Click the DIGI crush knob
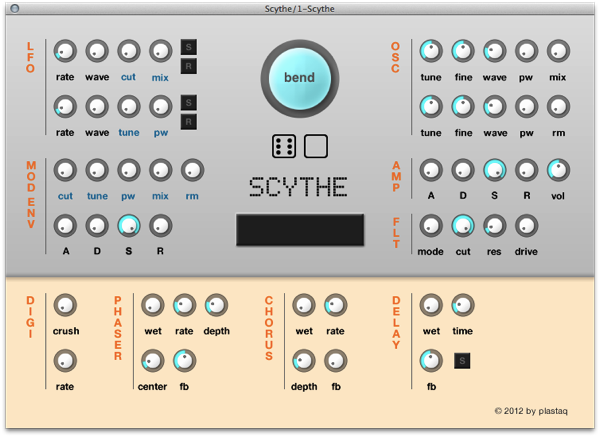Image resolution: width=600 pixels, height=437 pixels. pos(65,305)
